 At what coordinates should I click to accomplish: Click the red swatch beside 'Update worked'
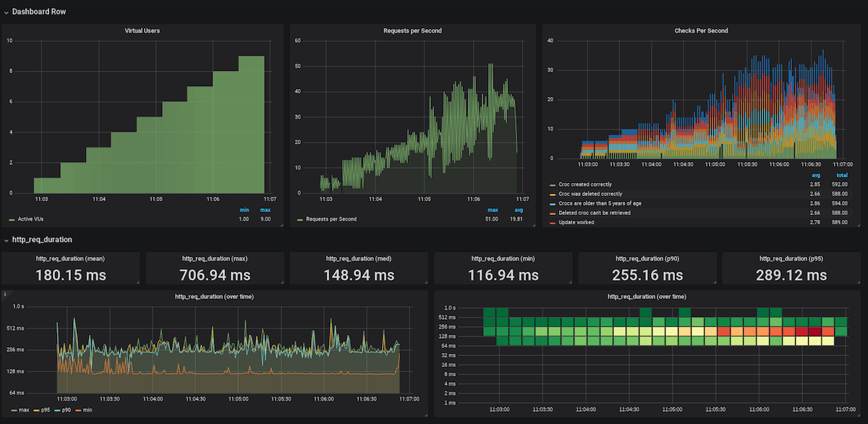pos(553,222)
